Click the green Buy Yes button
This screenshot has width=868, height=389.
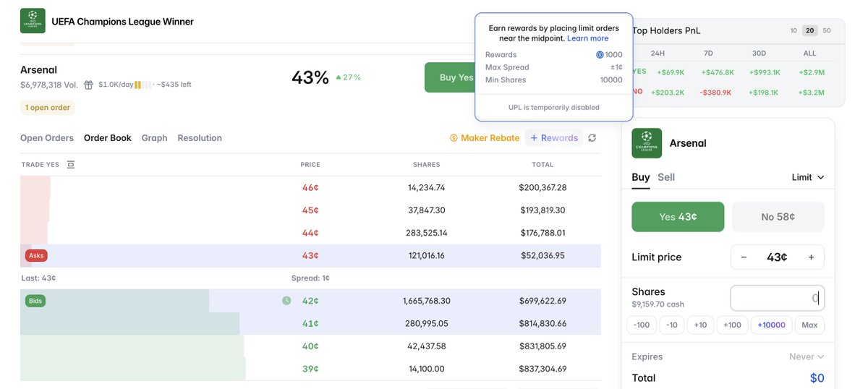coord(450,77)
